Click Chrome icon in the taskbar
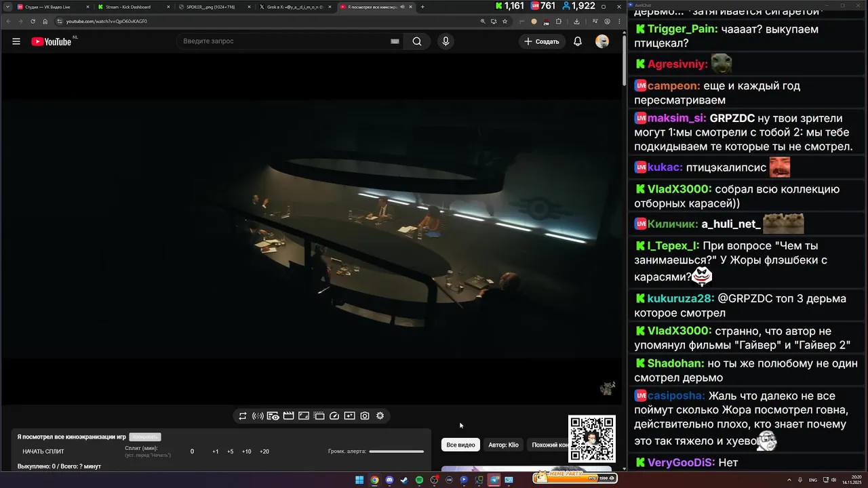 [374, 480]
